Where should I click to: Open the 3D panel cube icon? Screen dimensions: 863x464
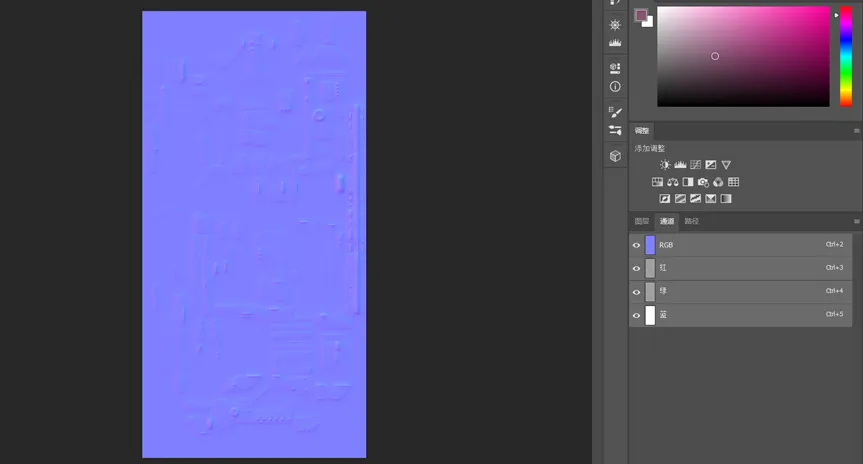(x=615, y=156)
